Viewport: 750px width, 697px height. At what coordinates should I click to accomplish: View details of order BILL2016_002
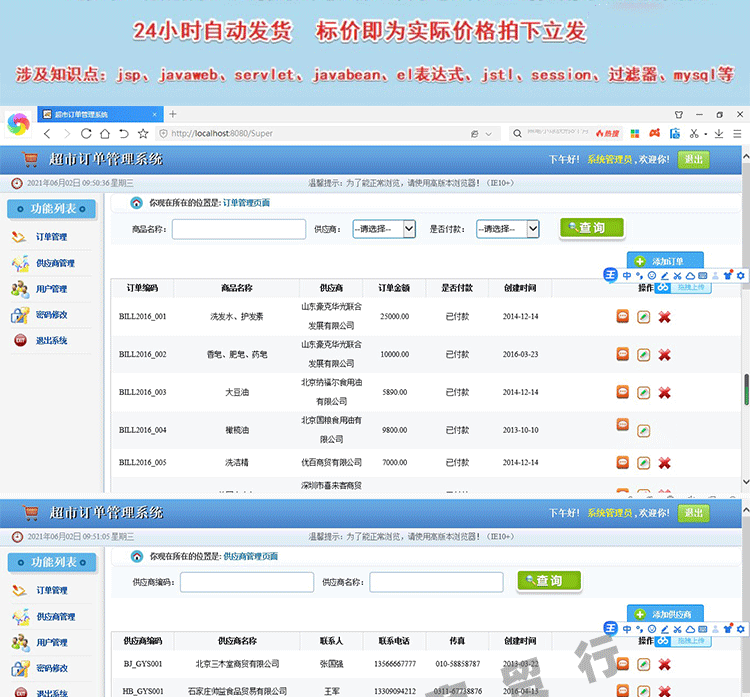click(622, 354)
